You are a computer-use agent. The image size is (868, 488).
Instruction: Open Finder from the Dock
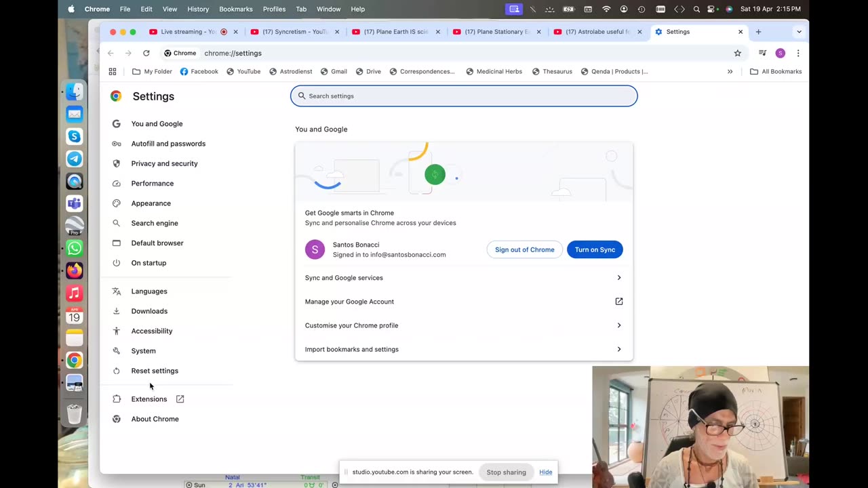[75, 91]
